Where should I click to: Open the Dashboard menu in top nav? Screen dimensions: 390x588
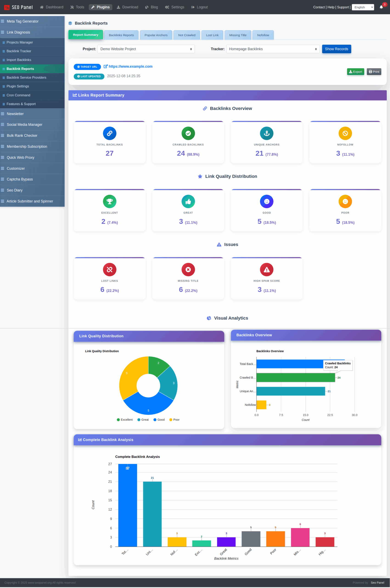point(51,7)
